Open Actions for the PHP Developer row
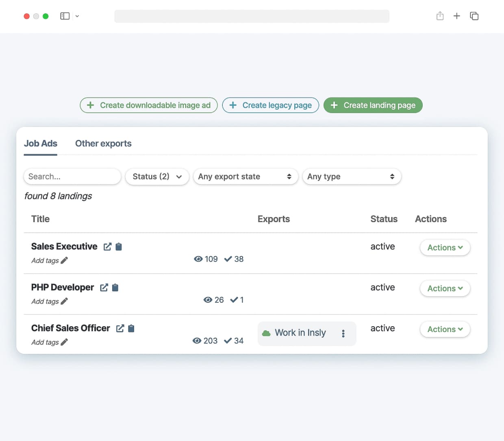Viewport: 504px width, 441px height. [x=445, y=288]
